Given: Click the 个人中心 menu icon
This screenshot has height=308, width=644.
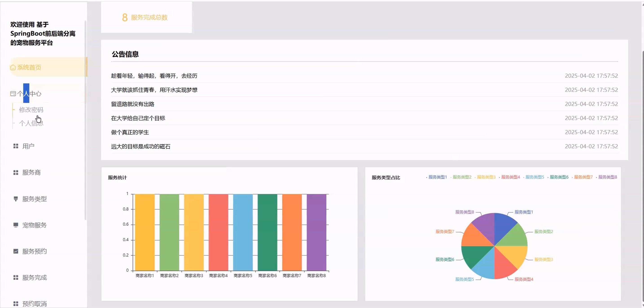Looking at the screenshot, I should point(13,94).
